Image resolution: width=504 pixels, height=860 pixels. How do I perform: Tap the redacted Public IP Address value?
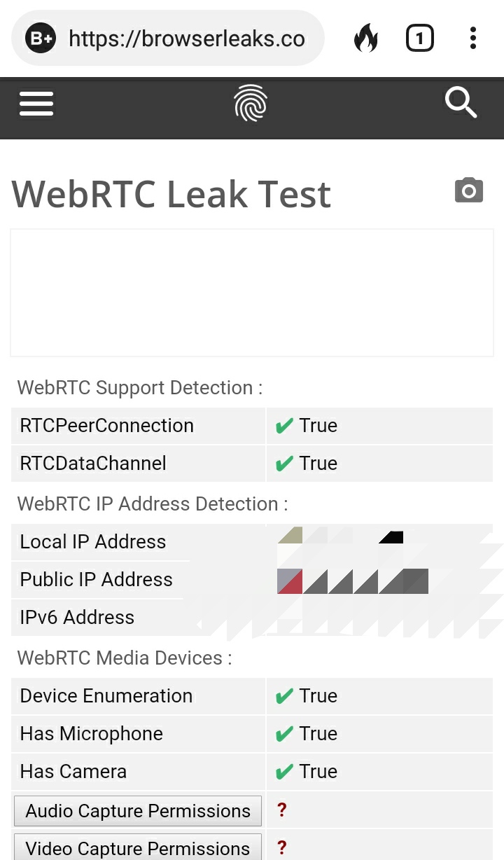click(350, 579)
